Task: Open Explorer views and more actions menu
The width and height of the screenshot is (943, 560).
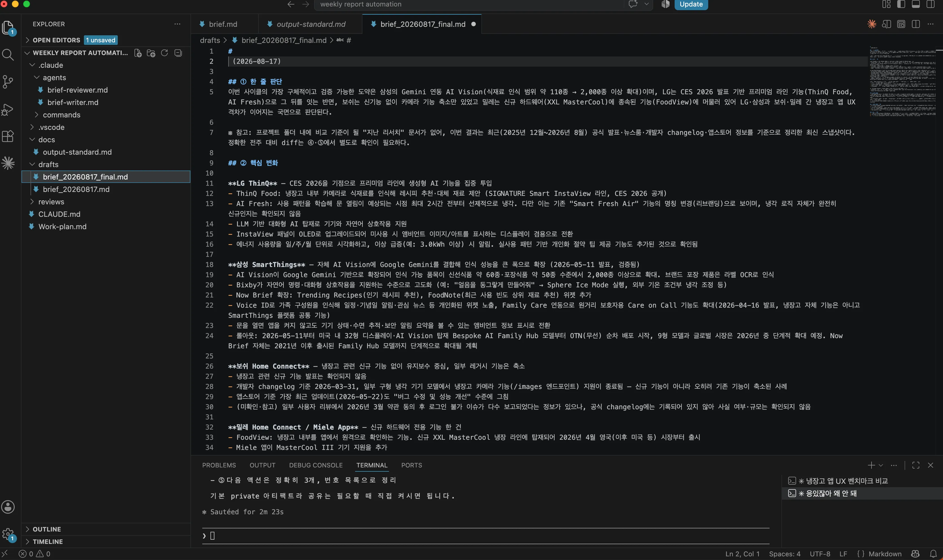Action: coord(177,24)
